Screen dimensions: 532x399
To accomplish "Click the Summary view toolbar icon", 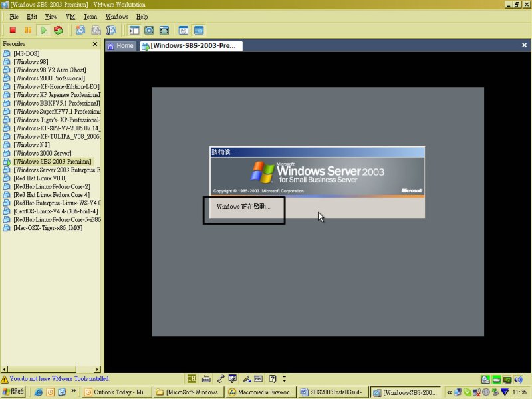I will click(x=184, y=30).
